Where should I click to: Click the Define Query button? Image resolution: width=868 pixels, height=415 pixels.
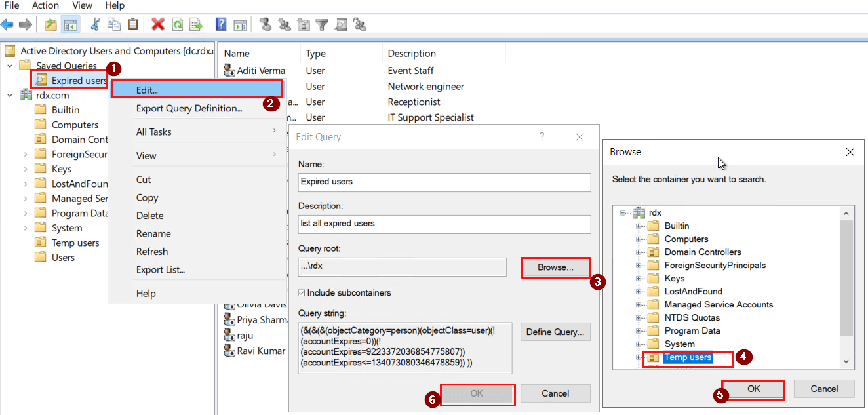(x=555, y=332)
